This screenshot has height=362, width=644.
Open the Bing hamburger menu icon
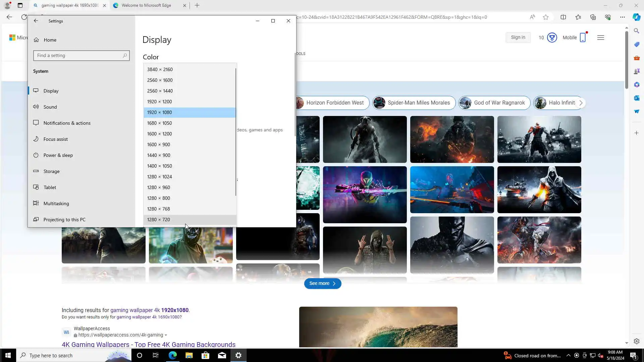point(600,38)
